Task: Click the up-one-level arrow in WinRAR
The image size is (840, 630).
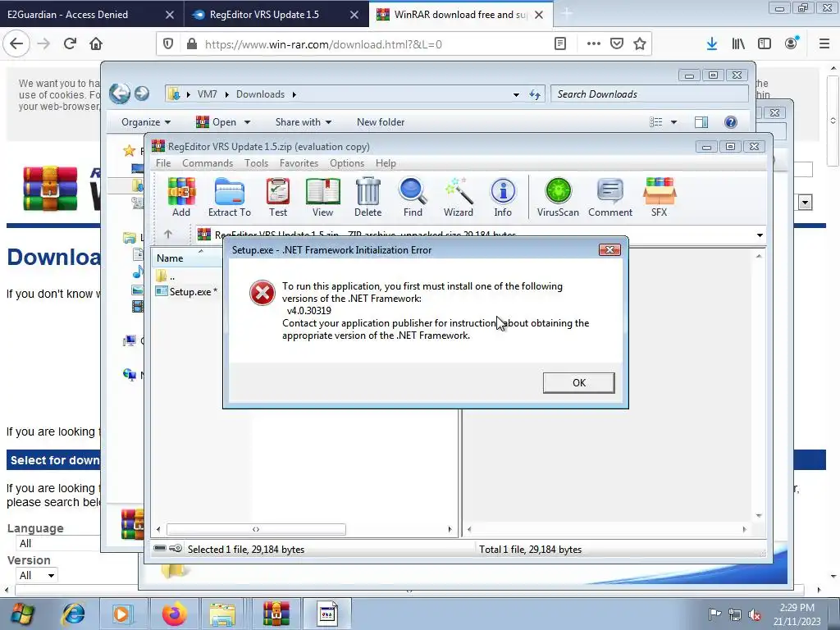Action: (x=167, y=234)
